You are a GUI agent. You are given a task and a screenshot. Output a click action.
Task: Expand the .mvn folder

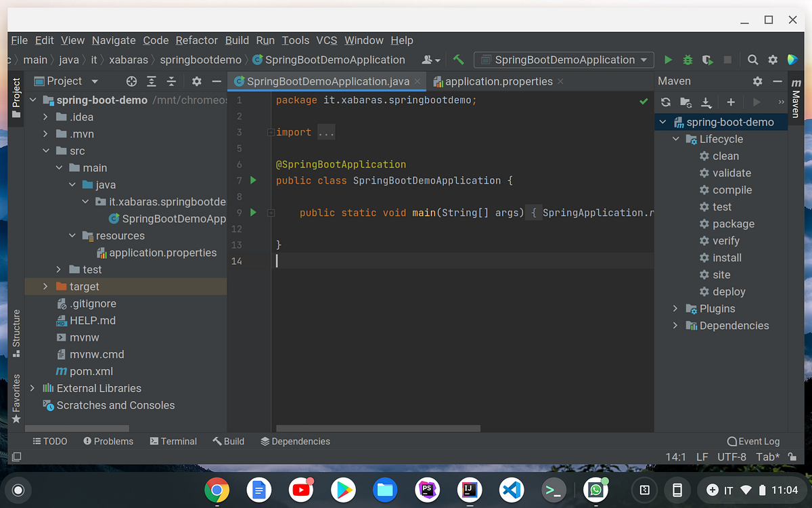click(x=45, y=134)
